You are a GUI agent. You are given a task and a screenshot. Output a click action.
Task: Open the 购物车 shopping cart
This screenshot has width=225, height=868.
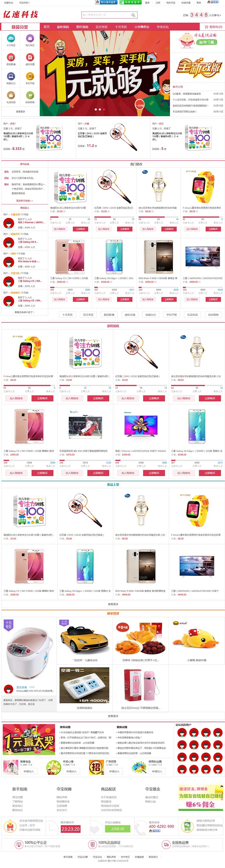click(x=213, y=27)
